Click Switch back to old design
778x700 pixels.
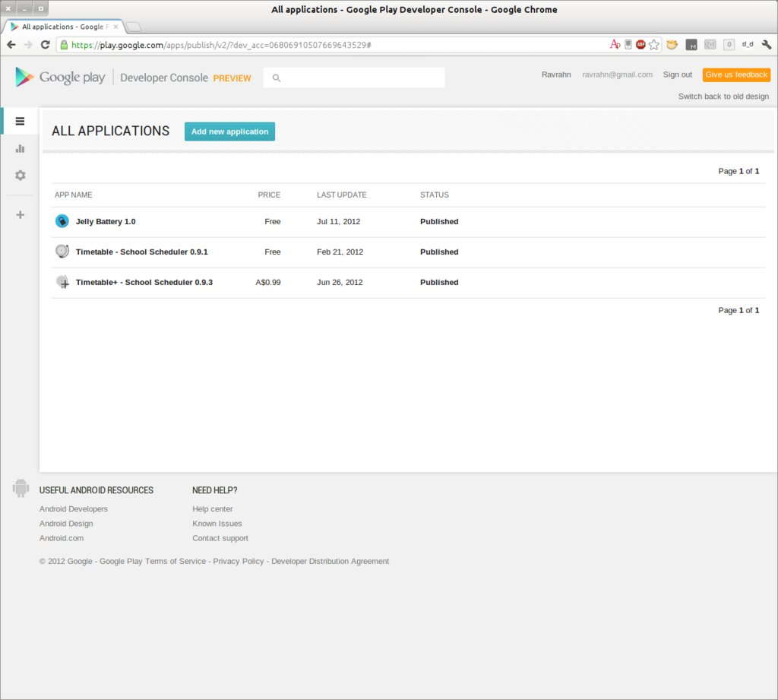tap(723, 97)
